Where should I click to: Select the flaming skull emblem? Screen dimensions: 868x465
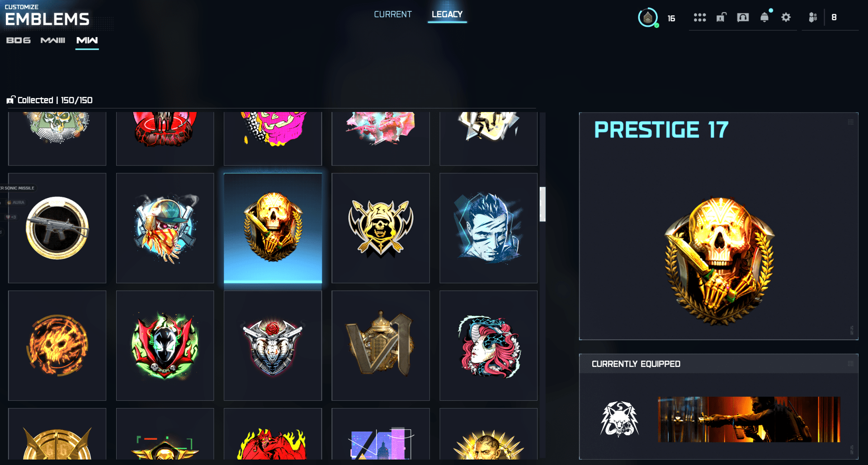(x=57, y=346)
